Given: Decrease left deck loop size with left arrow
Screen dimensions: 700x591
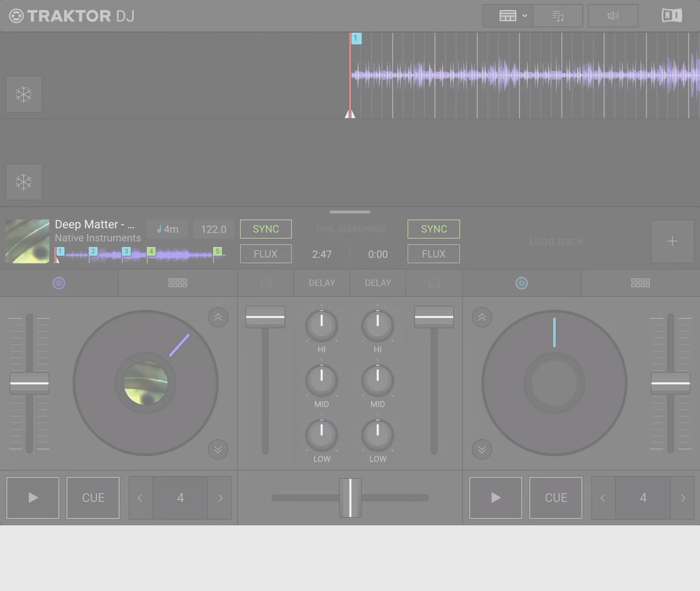Looking at the screenshot, I should click(x=140, y=498).
